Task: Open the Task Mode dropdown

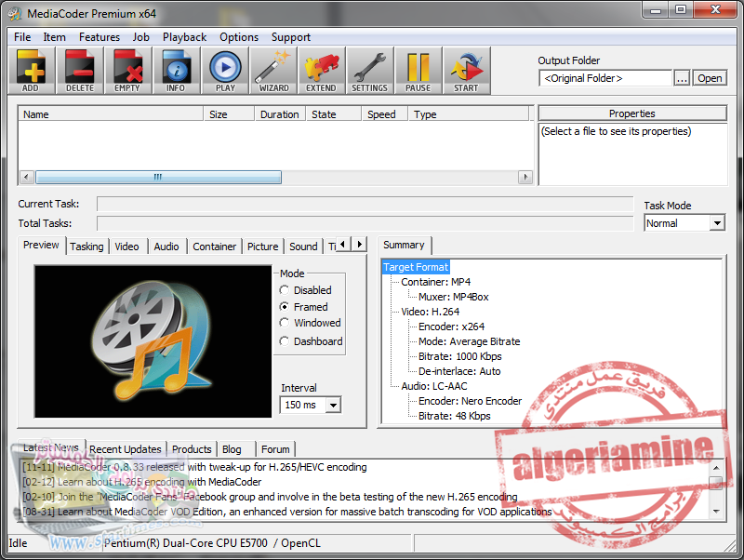Action: coord(717,222)
